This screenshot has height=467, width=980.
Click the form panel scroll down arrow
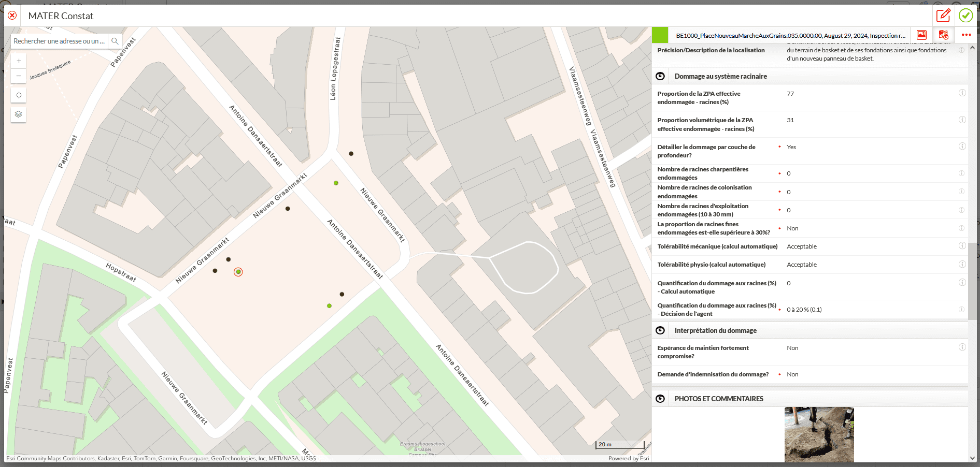point(972,458)
